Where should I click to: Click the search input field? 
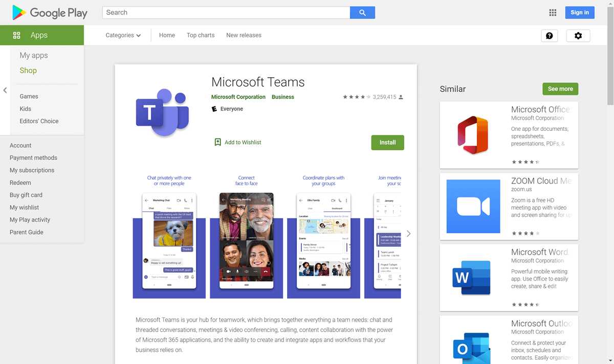point(226,12)
